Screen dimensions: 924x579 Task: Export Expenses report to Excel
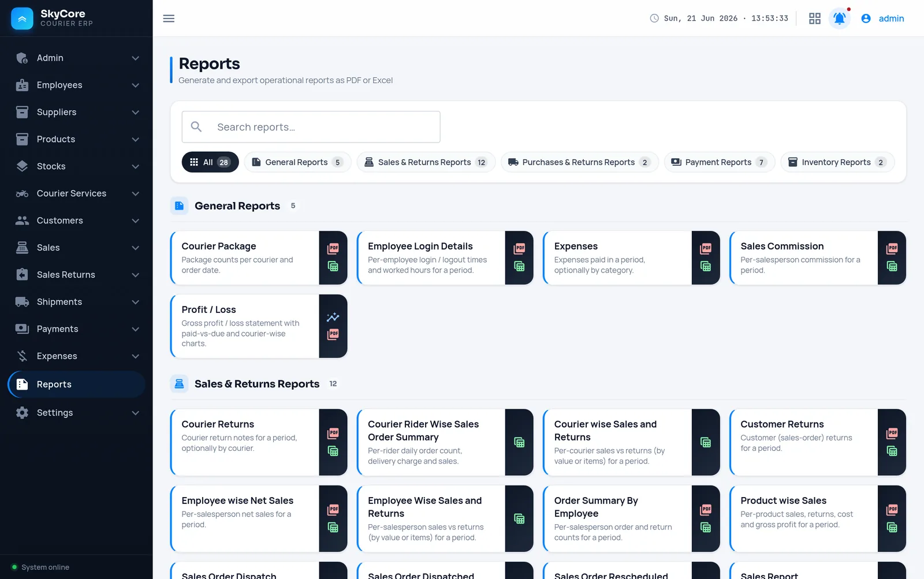706,266
